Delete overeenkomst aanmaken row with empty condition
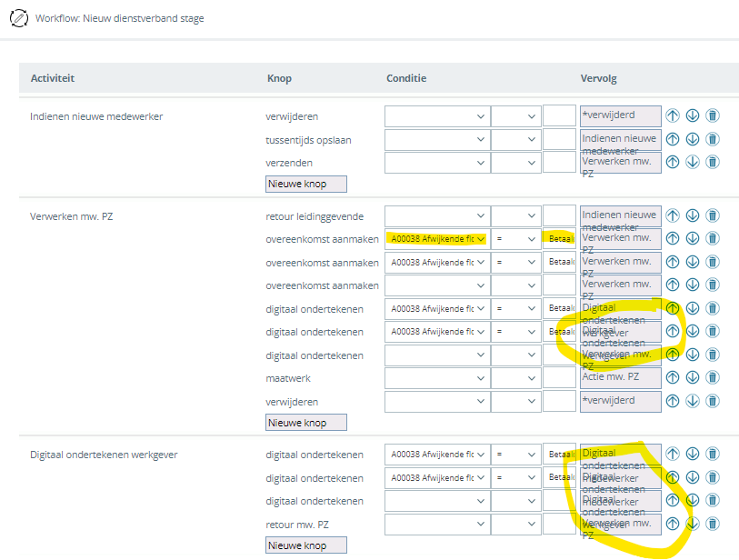The width and height of the screenshot is (739, 560). tap(713, 285)
